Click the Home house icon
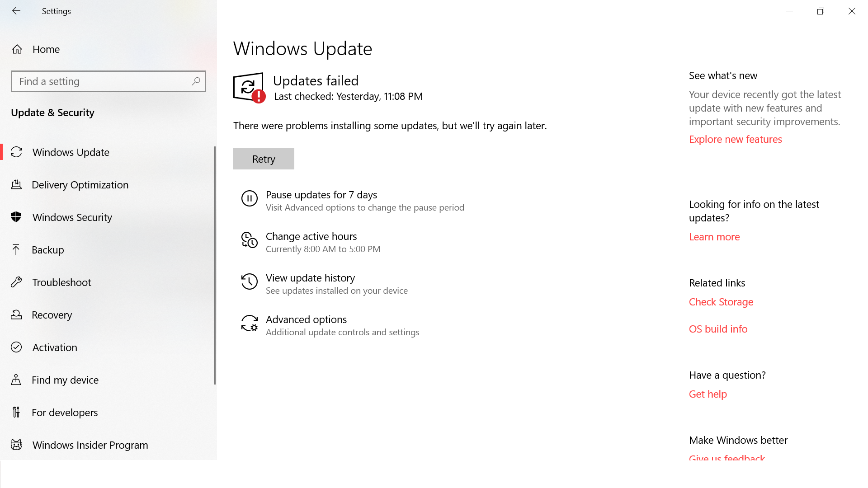 click(x=17, y=49)
